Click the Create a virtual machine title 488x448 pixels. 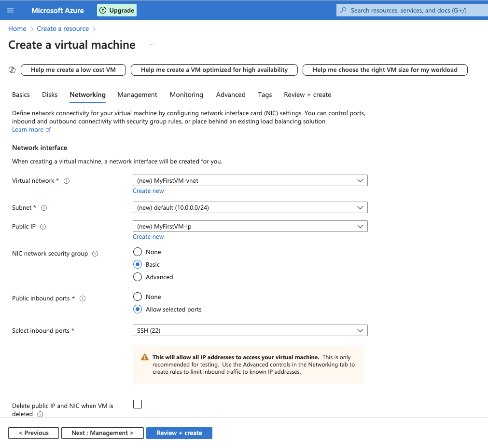[72, 45]
